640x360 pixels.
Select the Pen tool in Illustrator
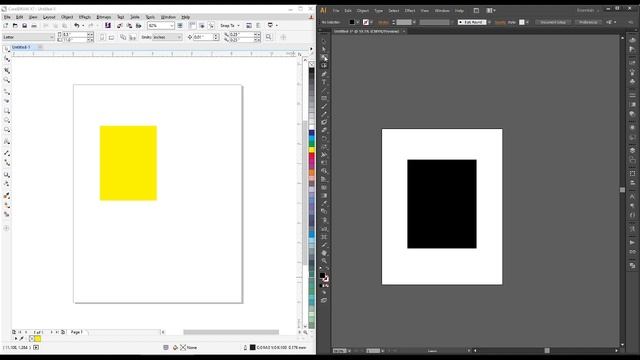coord(324,74)
